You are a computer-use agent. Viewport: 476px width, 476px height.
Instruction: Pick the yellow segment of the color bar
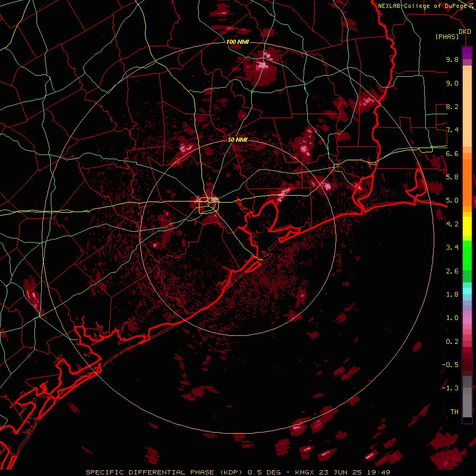pos(467,226)
